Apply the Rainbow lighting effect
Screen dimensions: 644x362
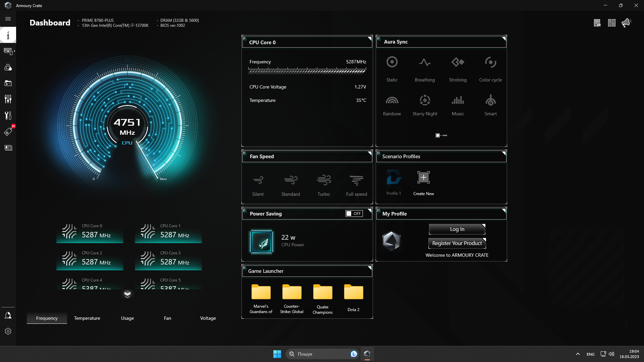(x=392, y=104)
